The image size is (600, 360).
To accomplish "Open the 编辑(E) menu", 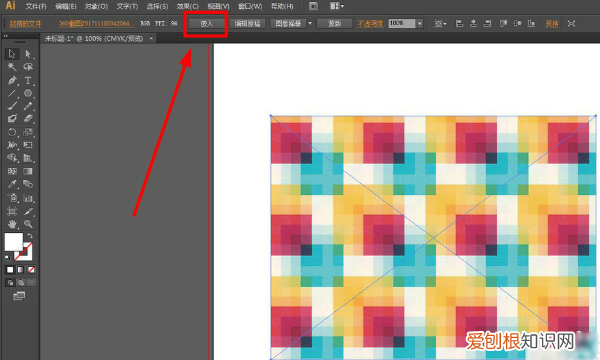I will pyautogui.click(x=66, y=7).
